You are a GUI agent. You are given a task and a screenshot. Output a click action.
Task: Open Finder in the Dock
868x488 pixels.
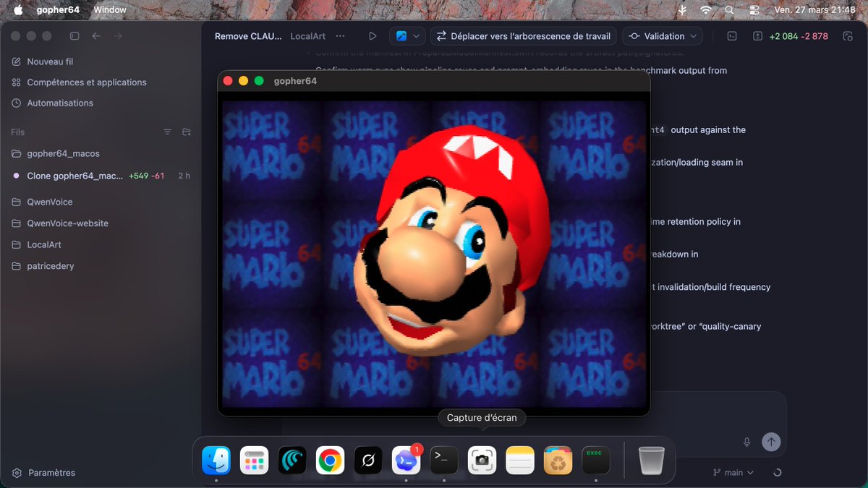tap(216, 460)
